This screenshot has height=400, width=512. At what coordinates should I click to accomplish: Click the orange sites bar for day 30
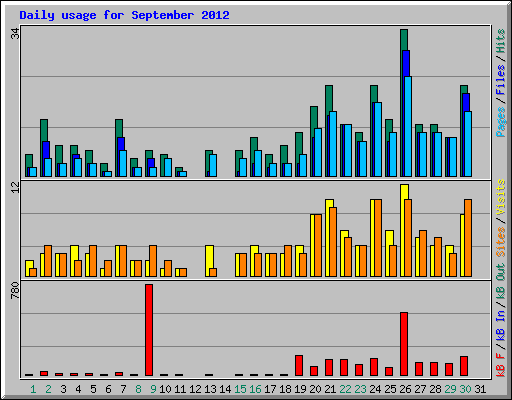click(x=468, y=238)
